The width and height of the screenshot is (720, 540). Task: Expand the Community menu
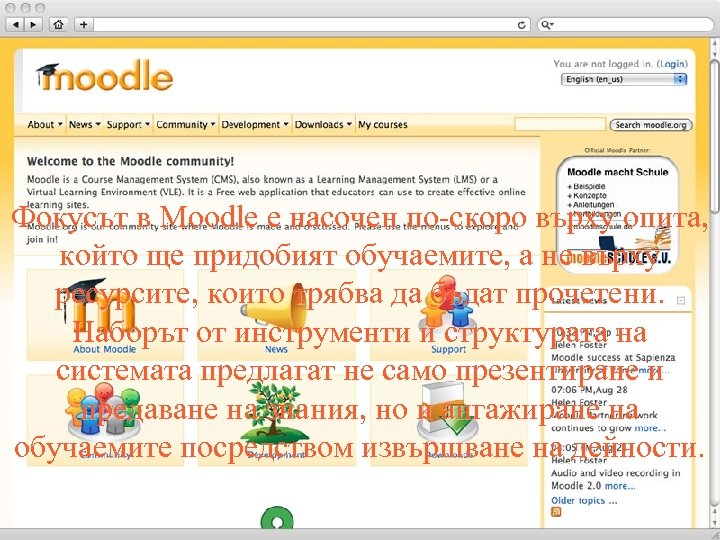[186, 124]
